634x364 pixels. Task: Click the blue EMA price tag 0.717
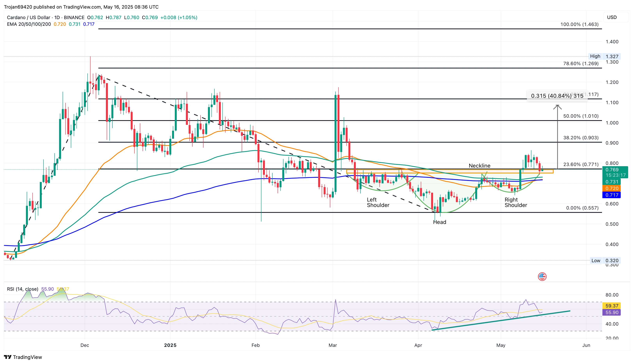coord(612,195)
